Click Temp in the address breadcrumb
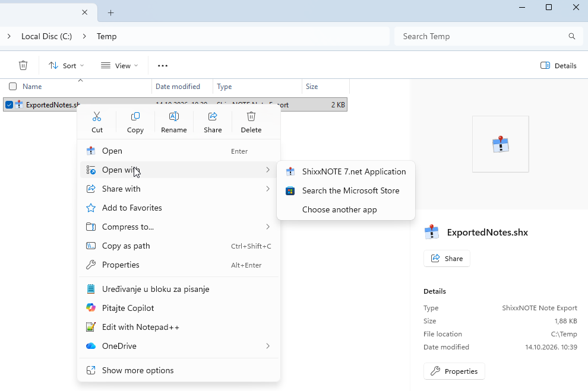The height and width of the screenshot is (391, 588). click(106, 36)
